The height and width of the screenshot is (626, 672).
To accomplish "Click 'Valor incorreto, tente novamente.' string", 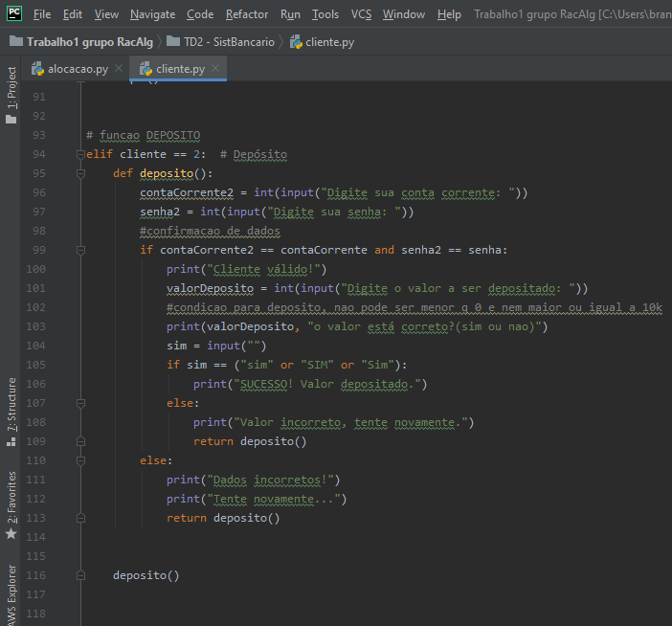I will 350,422.
